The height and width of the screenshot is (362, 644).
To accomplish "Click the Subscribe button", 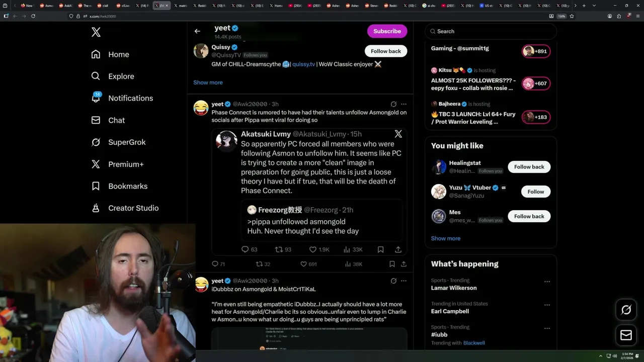I will point(387,31).
